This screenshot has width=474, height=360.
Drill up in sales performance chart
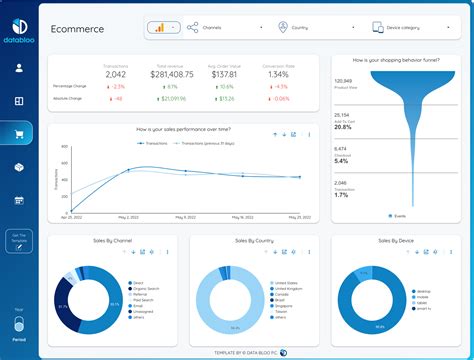tap(275, 135)
